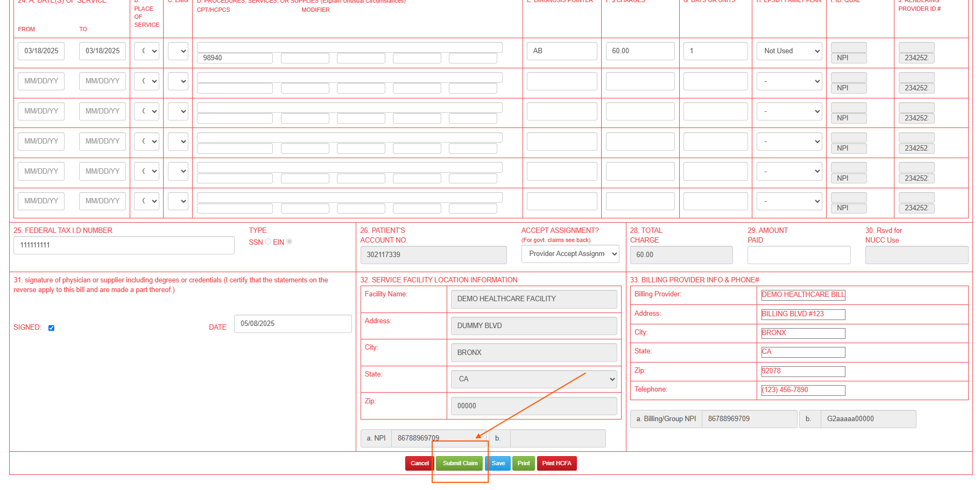Open EMG dropdown in 03/18/2025 row

pos(178,51)
